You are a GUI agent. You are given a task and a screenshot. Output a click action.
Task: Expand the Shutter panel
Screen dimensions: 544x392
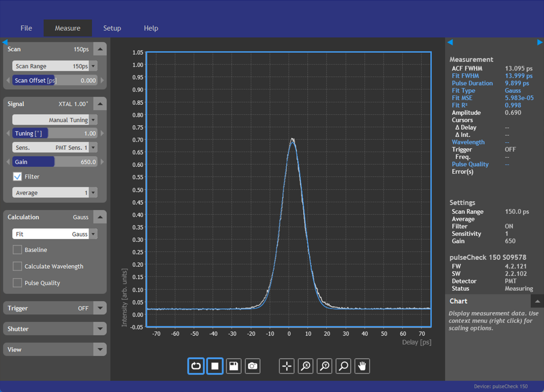tap(100, 329)
